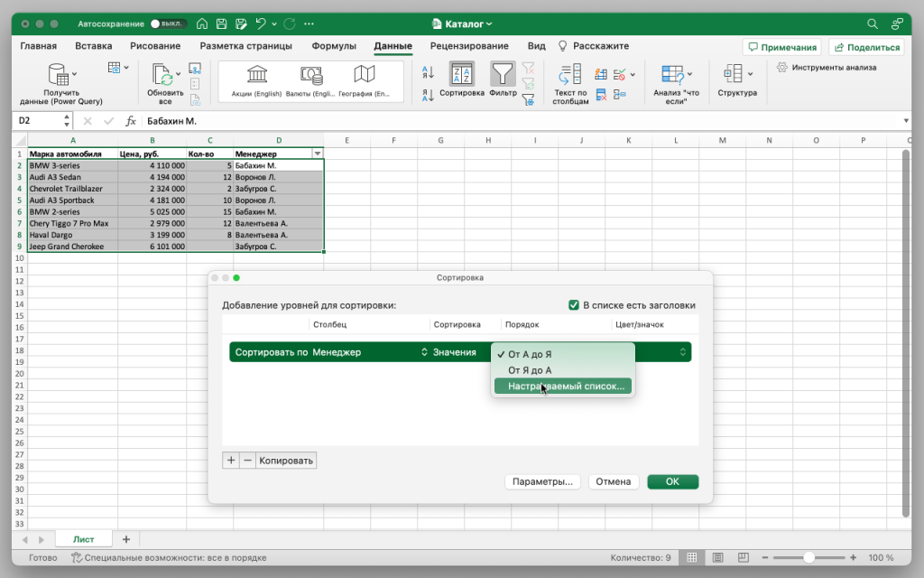Click the Flash Fill icon
Screen dimensions: 924x578
[600, 74]
